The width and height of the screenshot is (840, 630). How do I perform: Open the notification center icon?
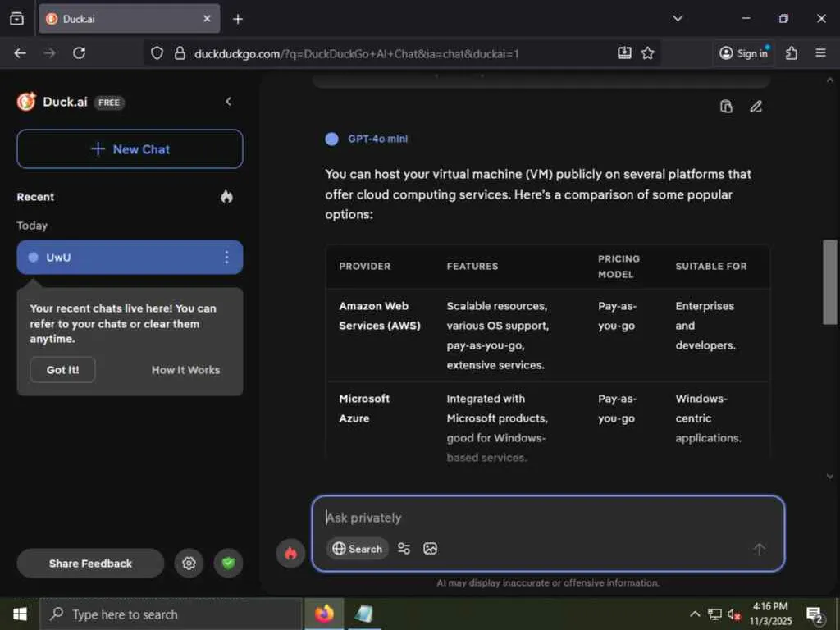(x=815, y=615)
